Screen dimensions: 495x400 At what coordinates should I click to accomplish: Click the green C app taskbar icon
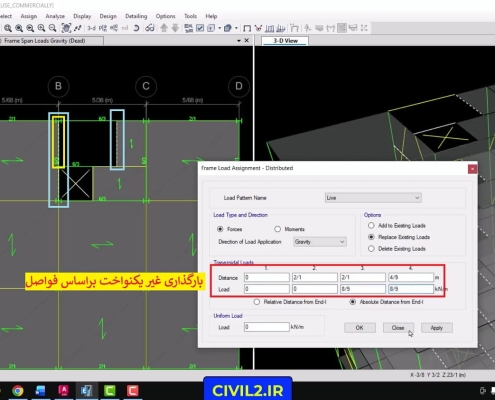(x=109, y=390)
